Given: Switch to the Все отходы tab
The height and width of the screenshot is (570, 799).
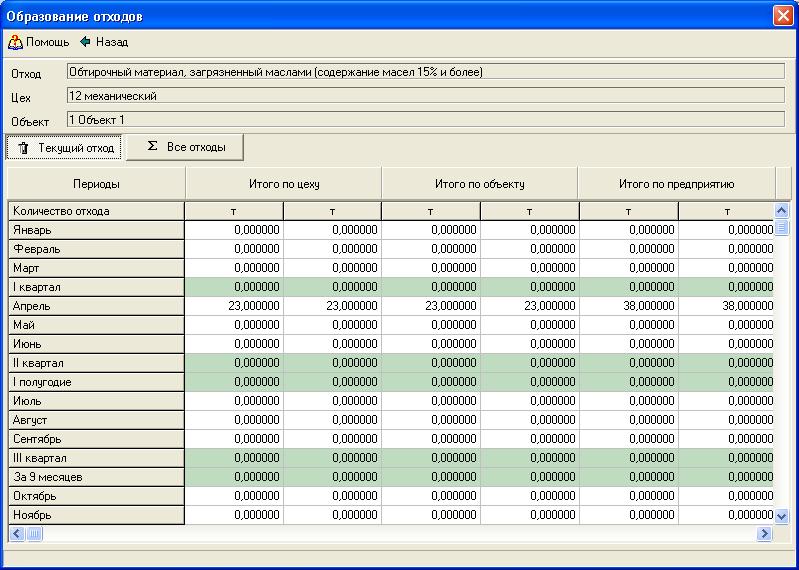Looking at the screenshot, I should point(185,147).
